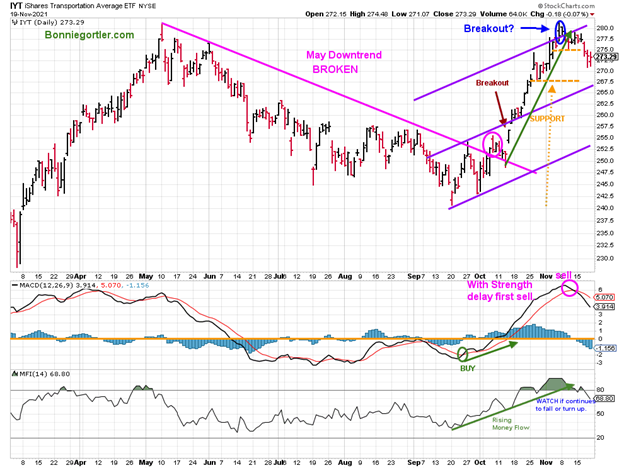Click the With Strength delay first sell text

503,300
